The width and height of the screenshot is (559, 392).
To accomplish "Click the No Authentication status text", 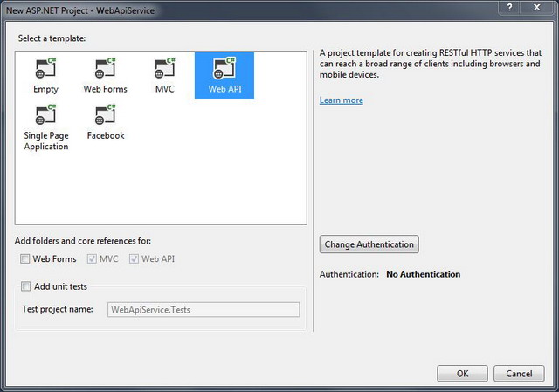I will click(423, 274).
